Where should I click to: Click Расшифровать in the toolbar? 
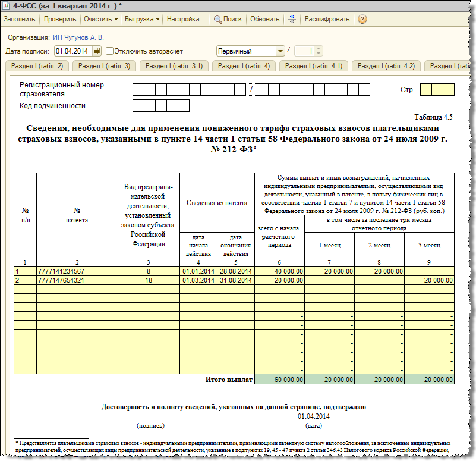[327, 19]
